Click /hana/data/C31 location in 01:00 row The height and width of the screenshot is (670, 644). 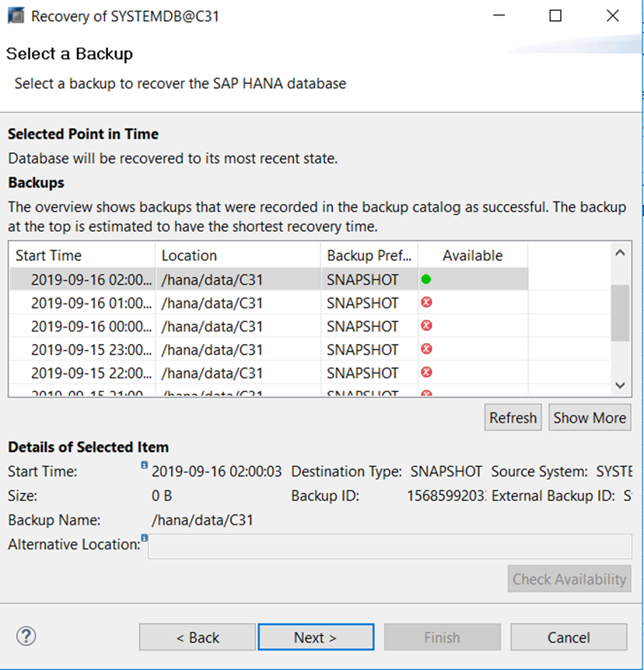click(212, 303)
